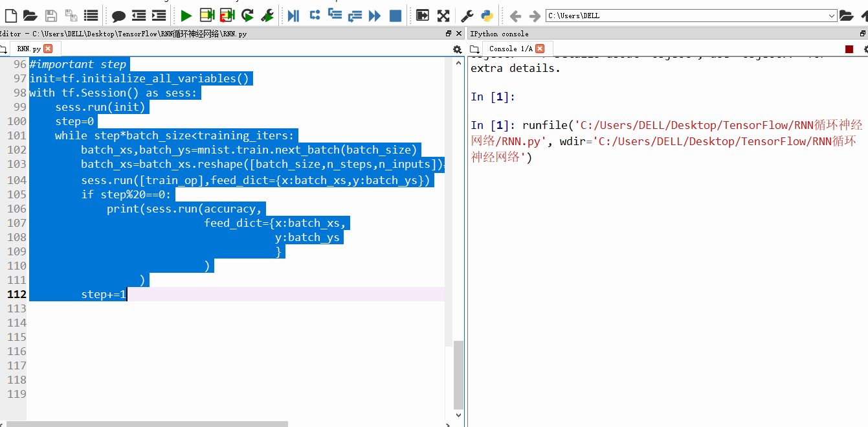Open the working directory dropdown
Image resolution: width=868 pixels, height=427 pixels.
pyautogui.click(x=832, y=16)
